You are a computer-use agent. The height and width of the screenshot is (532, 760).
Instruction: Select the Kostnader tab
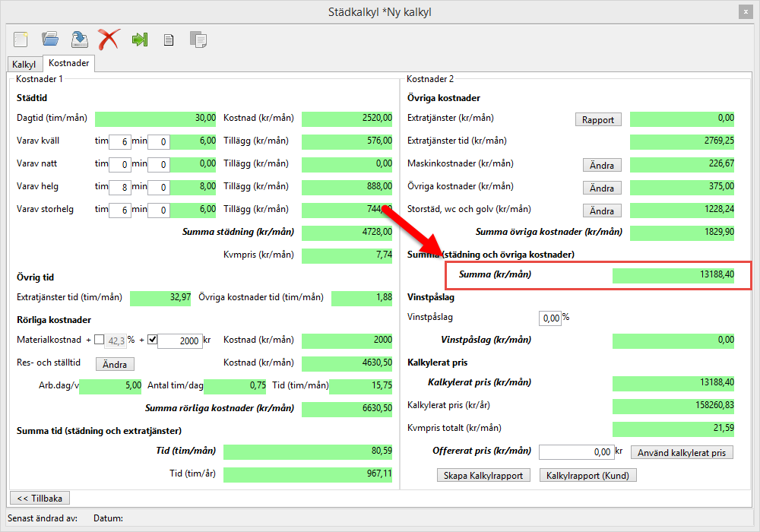[69, 64]
